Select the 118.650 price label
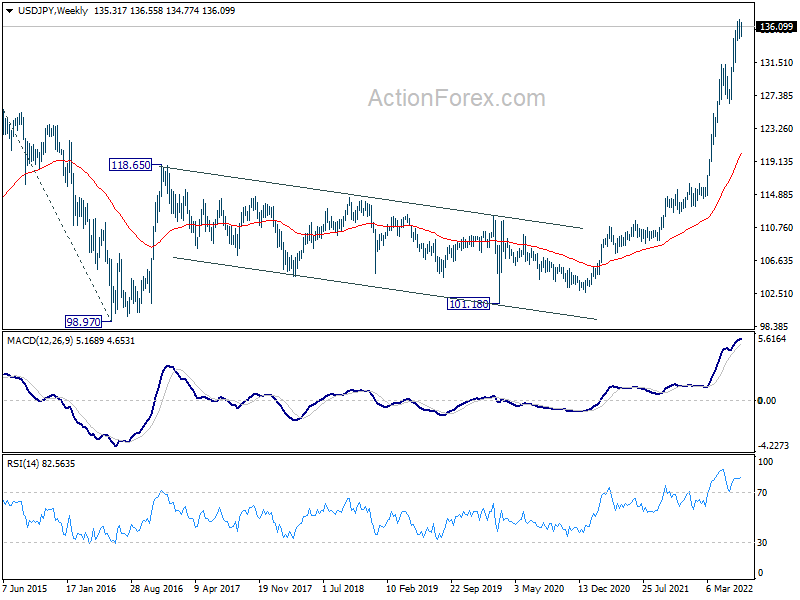Screen dimensions: 800x600 pyautogui.click(x=131, y=165)
